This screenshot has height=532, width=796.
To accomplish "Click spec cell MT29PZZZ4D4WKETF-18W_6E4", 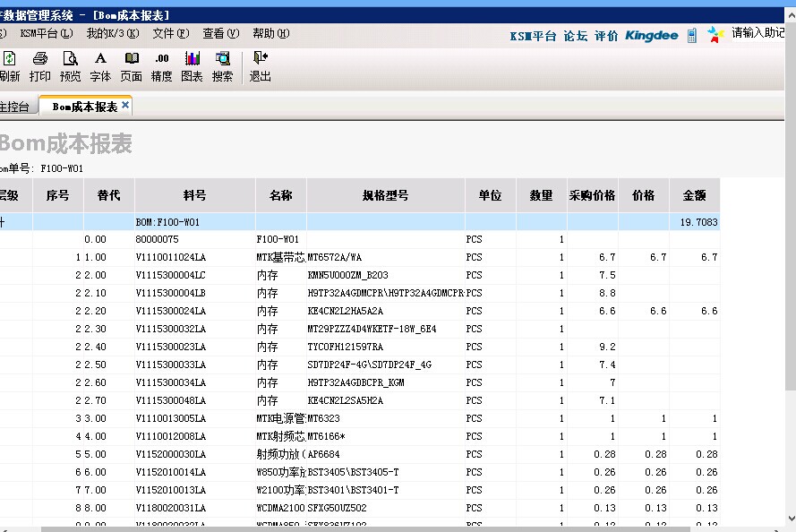I will pyautogui.click(x=386, y=329).
